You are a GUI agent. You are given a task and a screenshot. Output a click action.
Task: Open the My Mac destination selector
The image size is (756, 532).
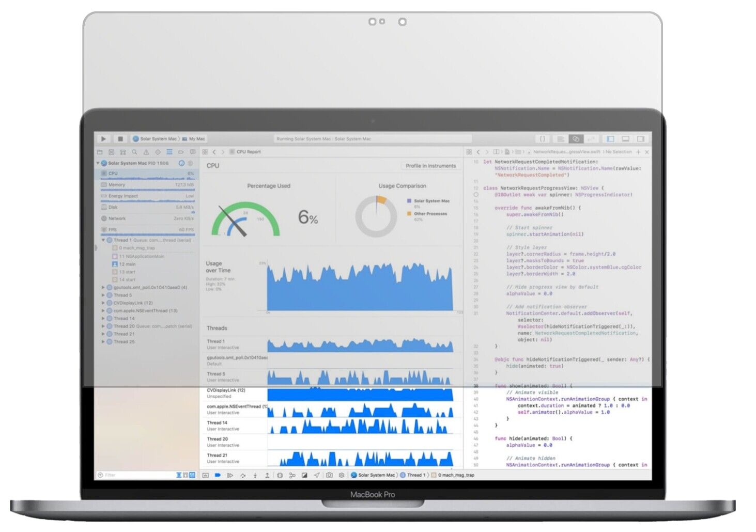click(x=196, y=139)
